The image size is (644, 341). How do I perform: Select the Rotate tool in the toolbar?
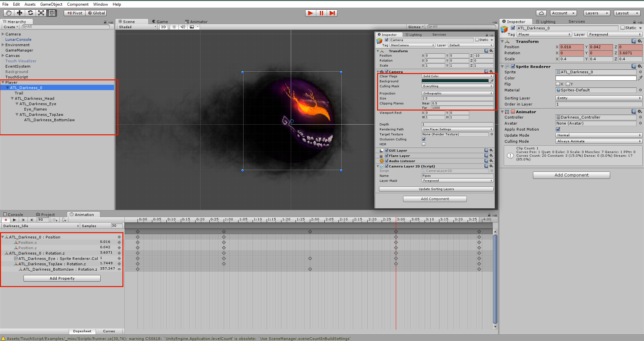click(30, 13)
